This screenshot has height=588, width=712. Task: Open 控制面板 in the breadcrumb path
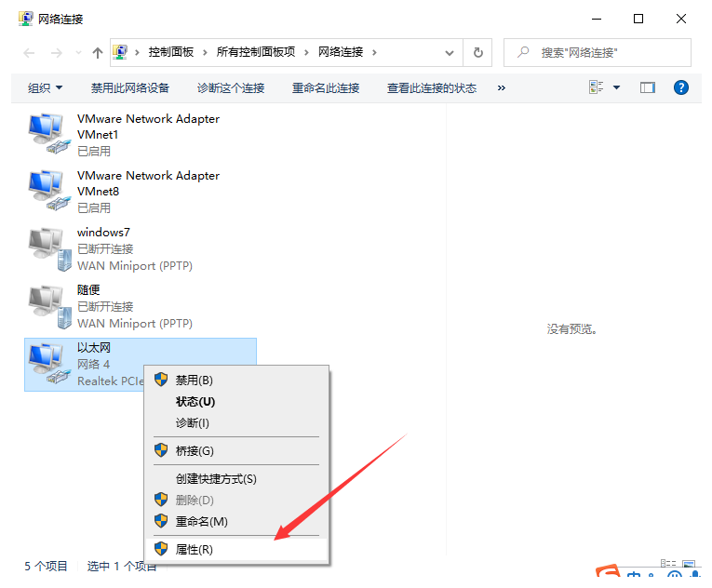point(171,52)
